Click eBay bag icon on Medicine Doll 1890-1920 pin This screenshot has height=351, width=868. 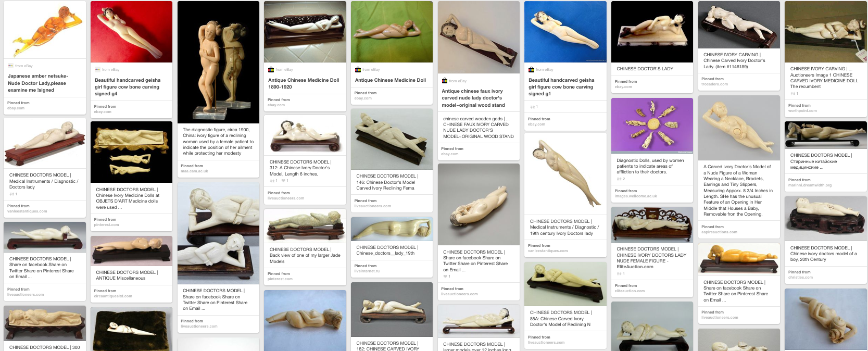point(271,69)
